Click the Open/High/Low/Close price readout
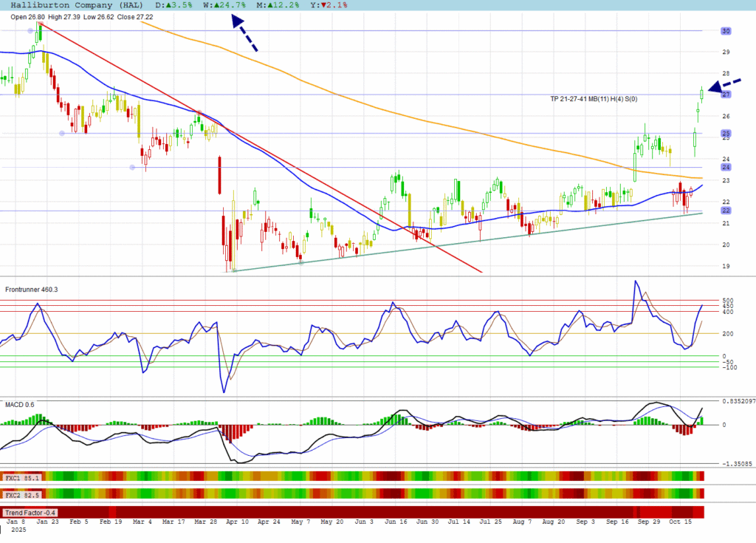This screenshot has height=543, width=756. coord(82,16)
